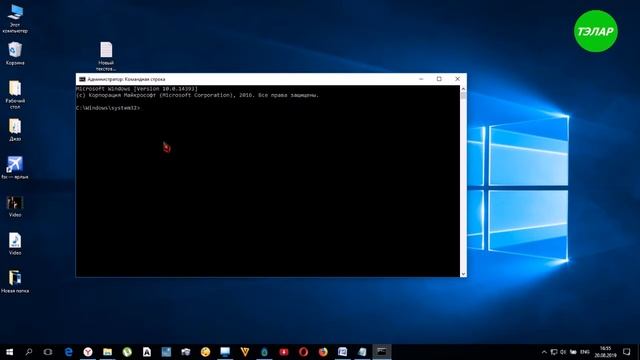640x360 pixels.
Task: Open File Explorer from taskbar
Action: click(x=107, y=352)
